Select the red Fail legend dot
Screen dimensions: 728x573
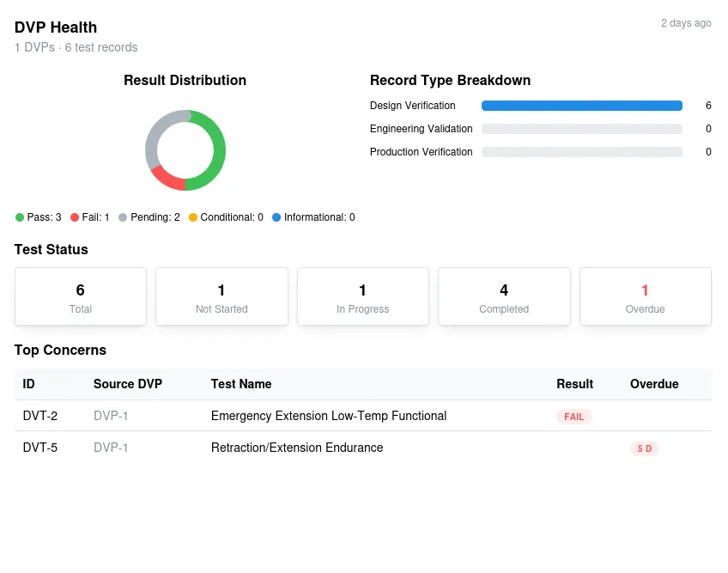[75, 217]
